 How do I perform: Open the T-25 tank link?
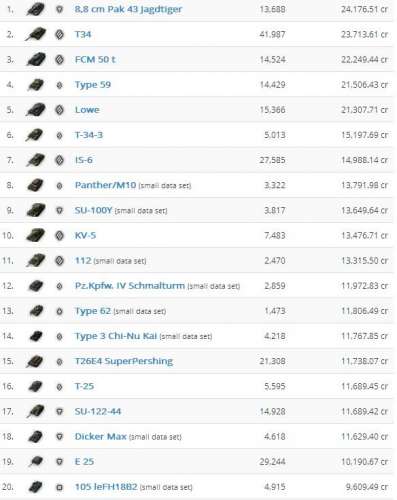coord(84,386)
